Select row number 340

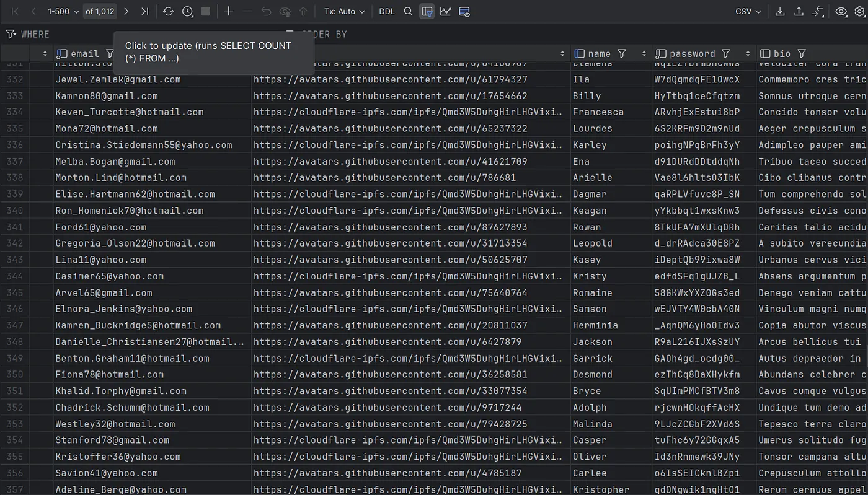pos(14,211)
